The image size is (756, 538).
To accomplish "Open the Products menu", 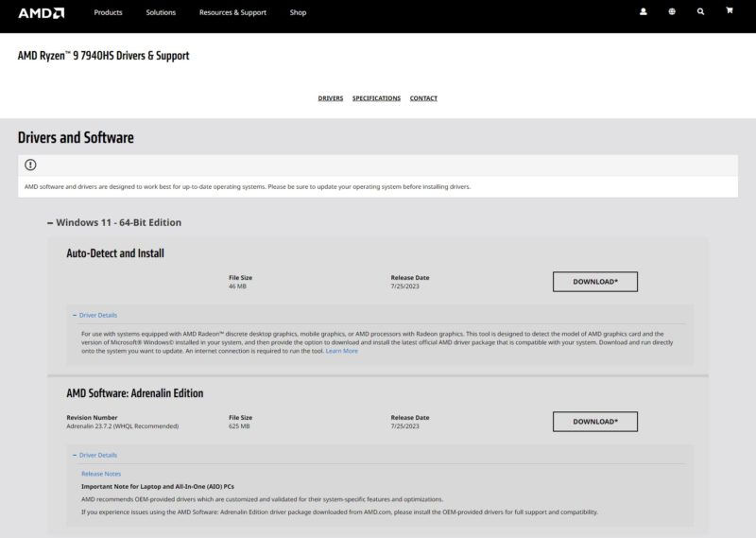I will [109, 12].
